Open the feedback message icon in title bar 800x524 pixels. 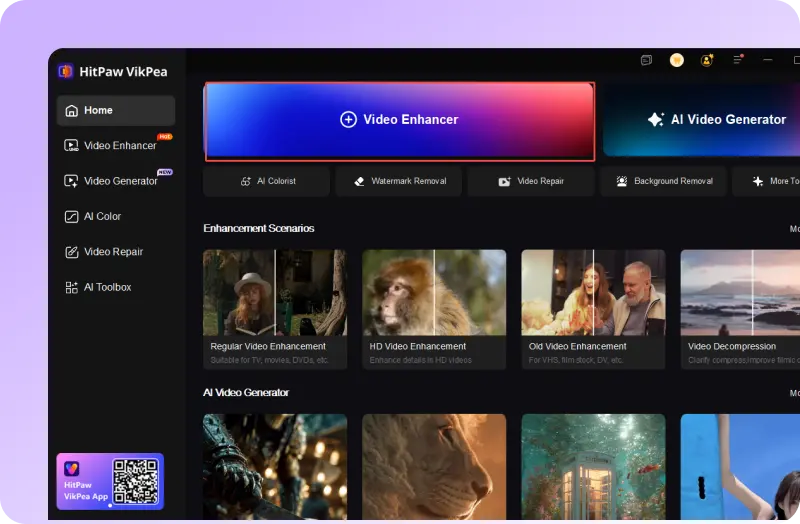click(x=646, y=60)
